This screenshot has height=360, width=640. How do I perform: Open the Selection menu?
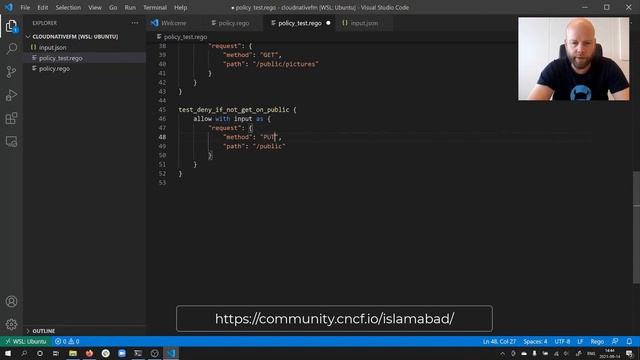68,7
